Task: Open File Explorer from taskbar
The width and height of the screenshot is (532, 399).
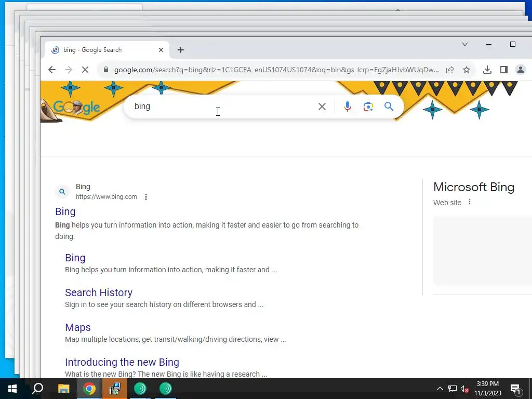Action: pyautogui.click(x=63, y=389)
